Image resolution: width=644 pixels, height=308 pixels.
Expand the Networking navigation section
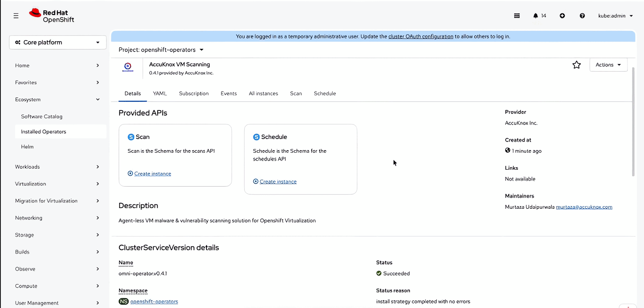(x=57, y=218)
